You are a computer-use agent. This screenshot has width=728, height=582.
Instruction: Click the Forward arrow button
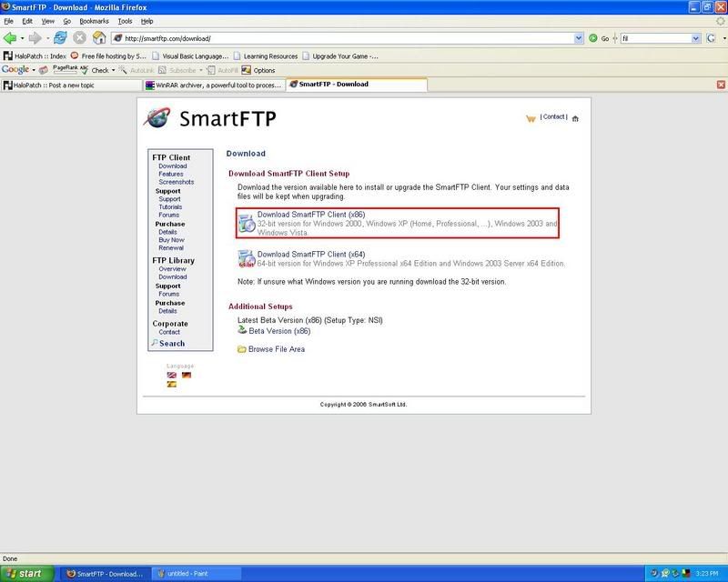pyautogui.click(x=35, y=38)
